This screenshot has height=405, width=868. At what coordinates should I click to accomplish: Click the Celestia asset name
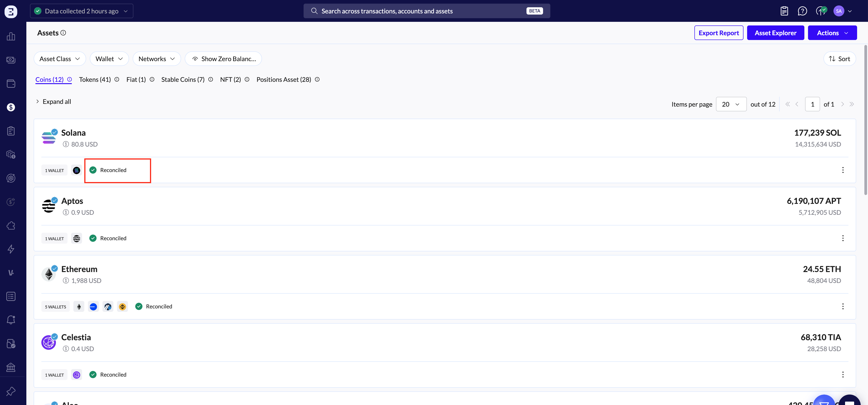(x=76, y=337)
